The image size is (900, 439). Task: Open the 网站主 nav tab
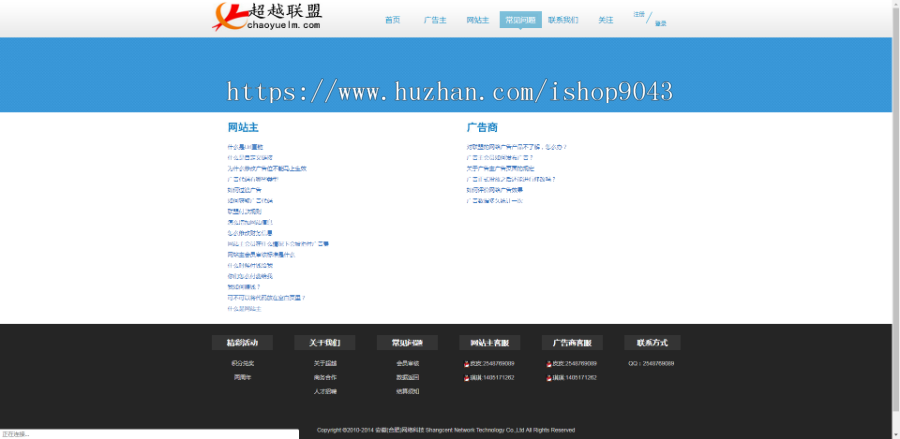(x=478, y=20)
